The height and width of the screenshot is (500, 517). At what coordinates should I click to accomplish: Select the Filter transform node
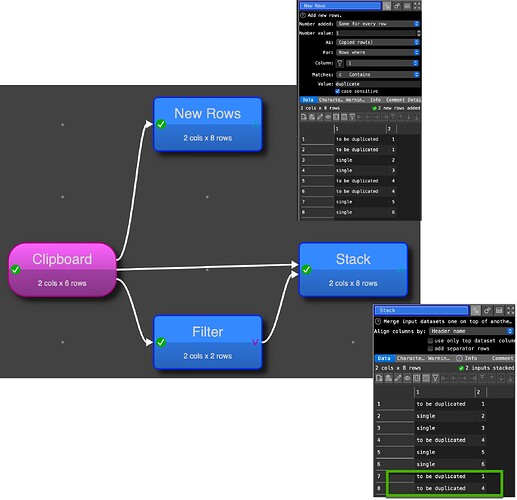point(208,342)
